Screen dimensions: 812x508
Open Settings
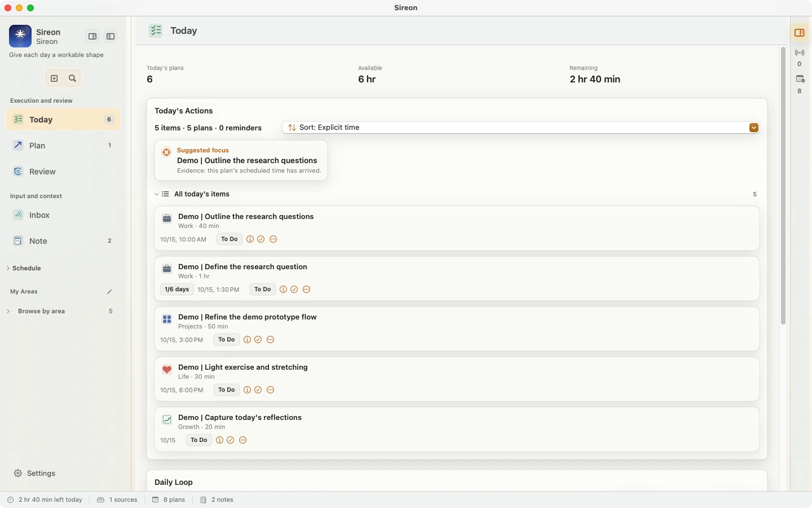pos(35,473)
